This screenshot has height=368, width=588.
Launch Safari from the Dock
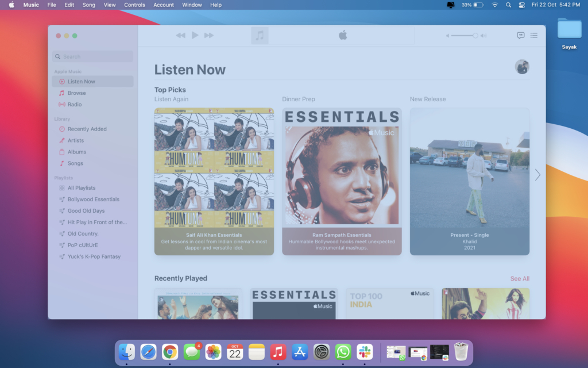point(149,352)
